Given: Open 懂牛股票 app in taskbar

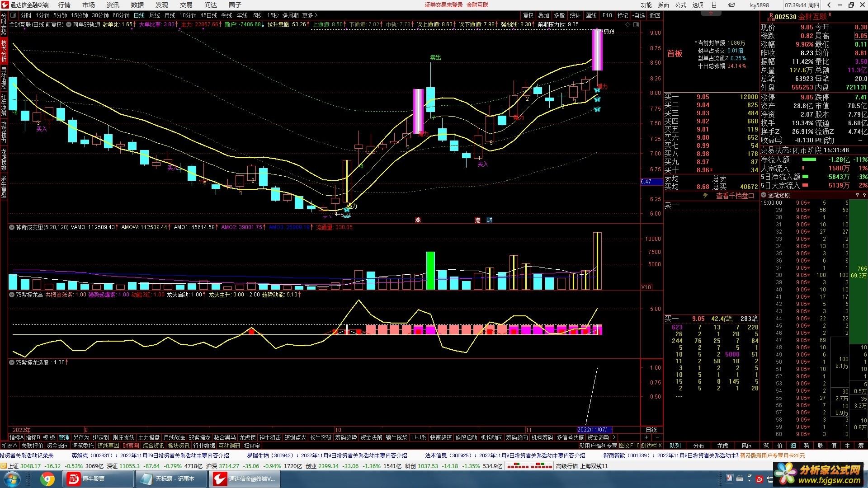Looking at the screenshot, I should coord(99,479).
